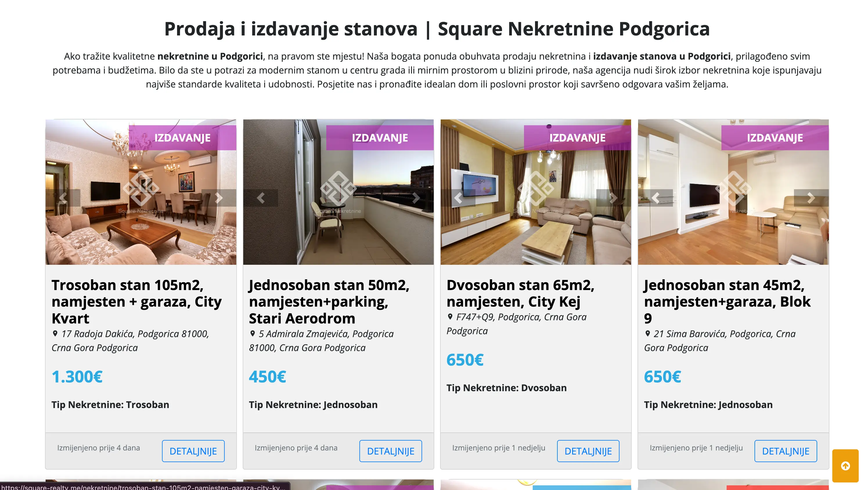Click the previous-image arrow on the Trosoban stan card
868x490 pixels.
click(63, 198)
